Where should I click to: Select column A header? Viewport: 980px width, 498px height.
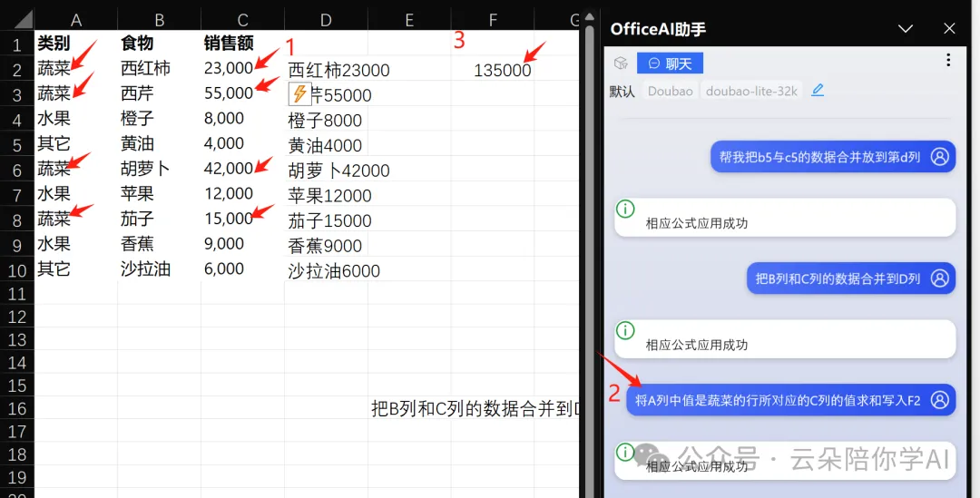tap(75, 20)
